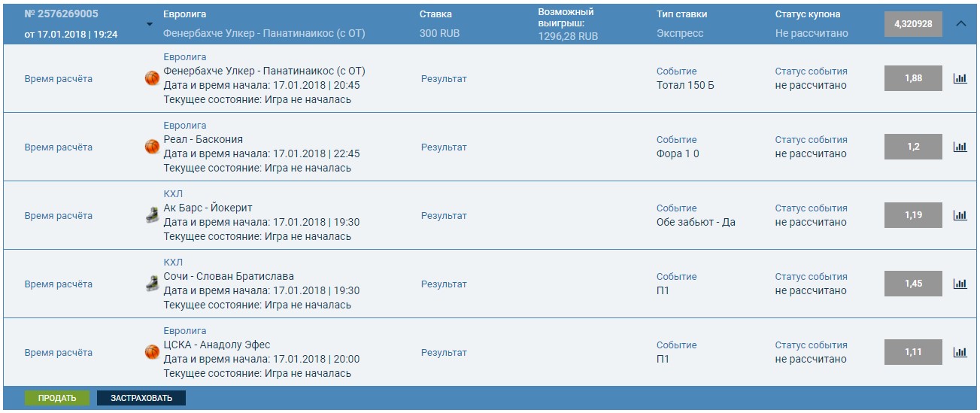The image size is (980, 413).
Task: Open statistics chart for Реал - Баскония
Action: 960,147
